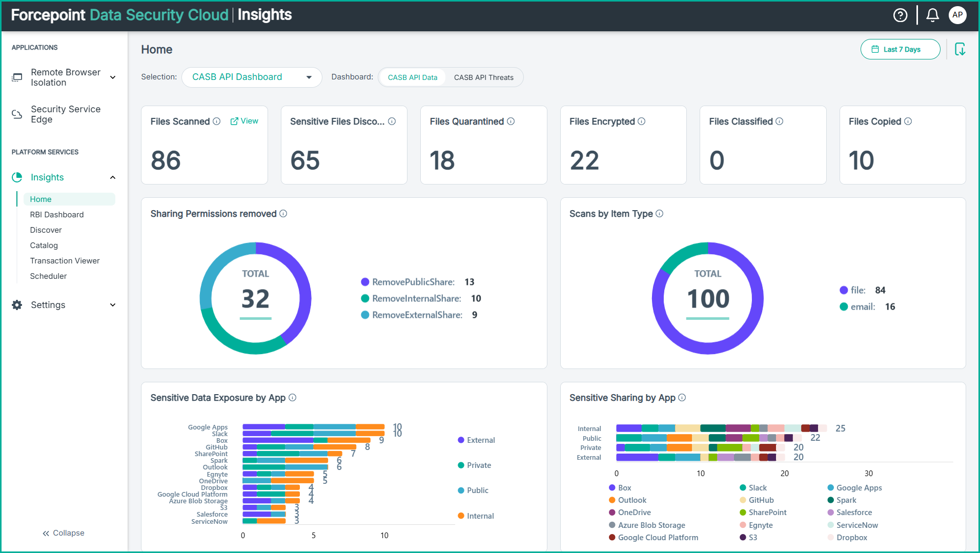Viewport: 980px width, 553px height.
Task: Click the Last 7 Days date range button
Action: [x=900, y=49]
